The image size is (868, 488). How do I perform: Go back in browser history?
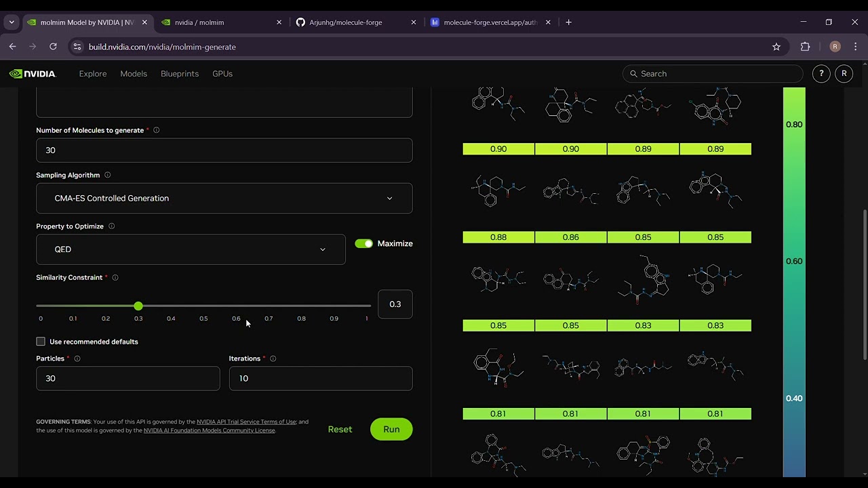click(x=12, y=47)
